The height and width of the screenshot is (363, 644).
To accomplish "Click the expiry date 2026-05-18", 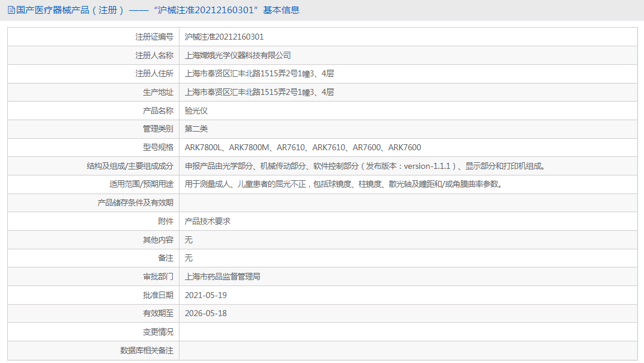I will pyautogui.click(x=206, y=313).
